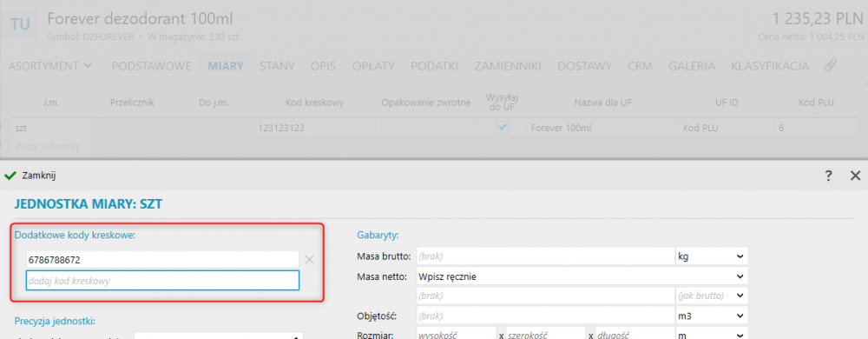Image resolution: width=868 pixels, height=339 pixels.
Task: Click the 'Opakowanie zwrotne' column header
Action: click(x=425, y=103)
